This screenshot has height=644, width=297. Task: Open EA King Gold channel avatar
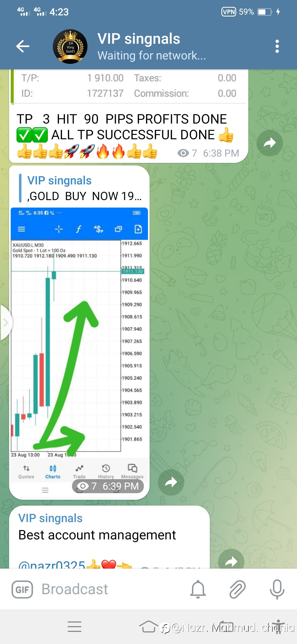click(x=70, y=47)
